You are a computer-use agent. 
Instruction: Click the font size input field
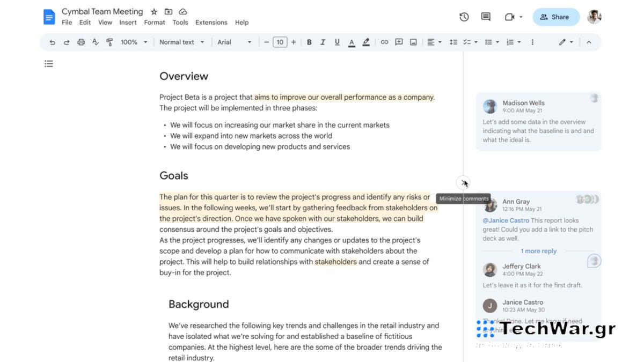pyautogui.click(x=280, y=42)
